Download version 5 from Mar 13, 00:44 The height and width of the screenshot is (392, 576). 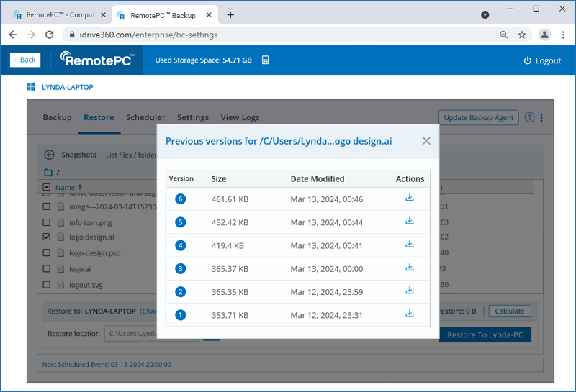410,222
